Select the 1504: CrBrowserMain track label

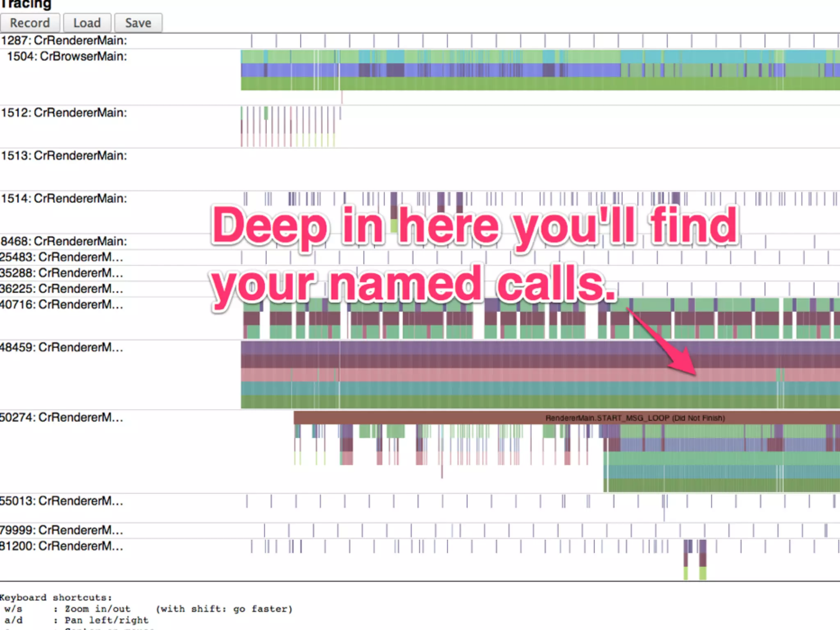67,57
